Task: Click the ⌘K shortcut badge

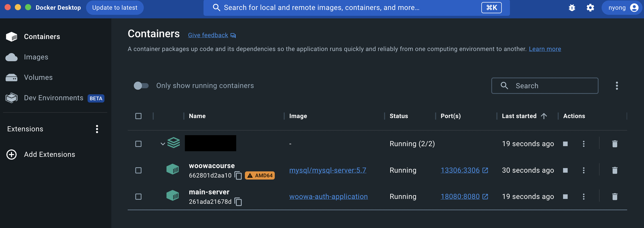Action: 492,8
